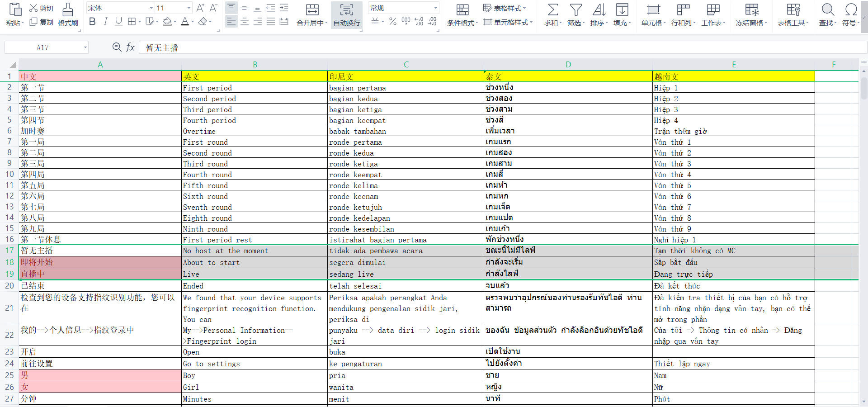868x407 pixels.
Task: Click the Symbol (符号) omega button
Action: coord(851,15)
